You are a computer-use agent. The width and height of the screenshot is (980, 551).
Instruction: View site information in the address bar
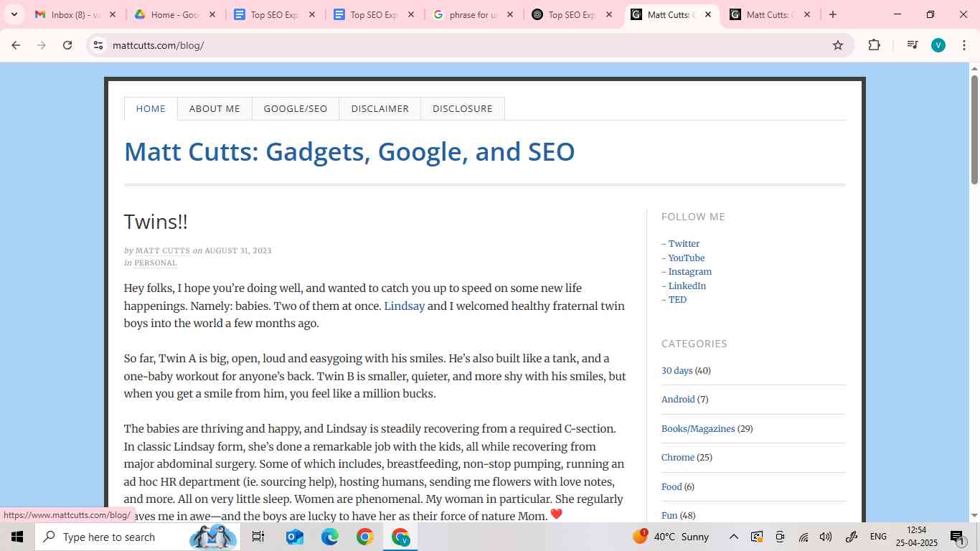(98, 44)
